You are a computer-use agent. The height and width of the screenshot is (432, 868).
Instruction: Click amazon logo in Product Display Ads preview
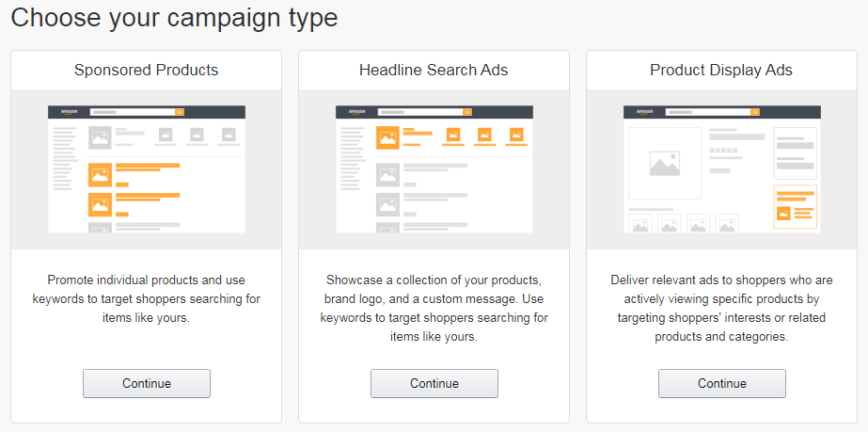(645, 112)
